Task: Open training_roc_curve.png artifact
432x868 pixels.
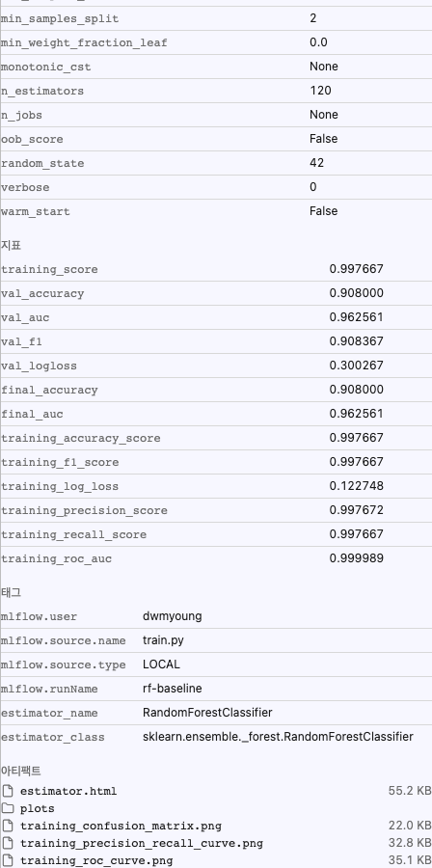Action: (x=96, y=861)
